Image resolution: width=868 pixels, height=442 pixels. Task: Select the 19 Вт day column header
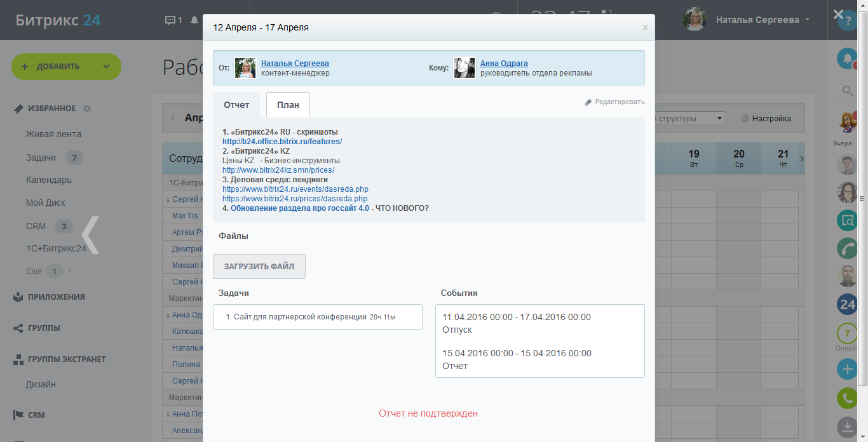[x=694, y=158]
